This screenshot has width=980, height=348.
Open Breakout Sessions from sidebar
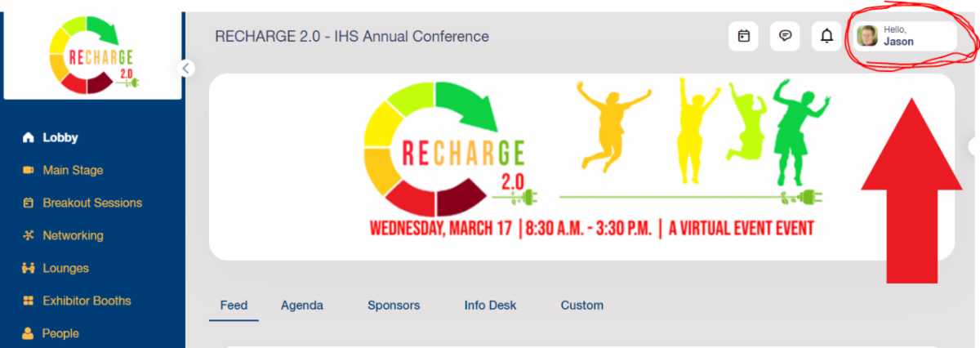tap(92, 203)
